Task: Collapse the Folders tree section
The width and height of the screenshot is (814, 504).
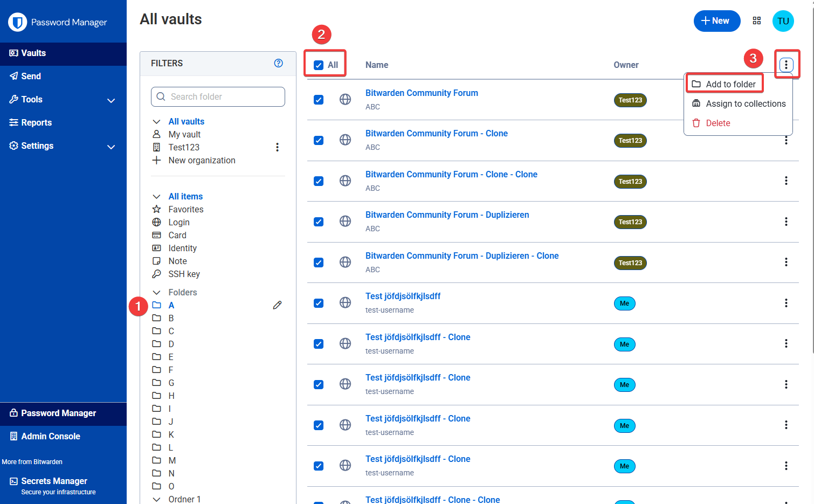Action: point(157,292)
